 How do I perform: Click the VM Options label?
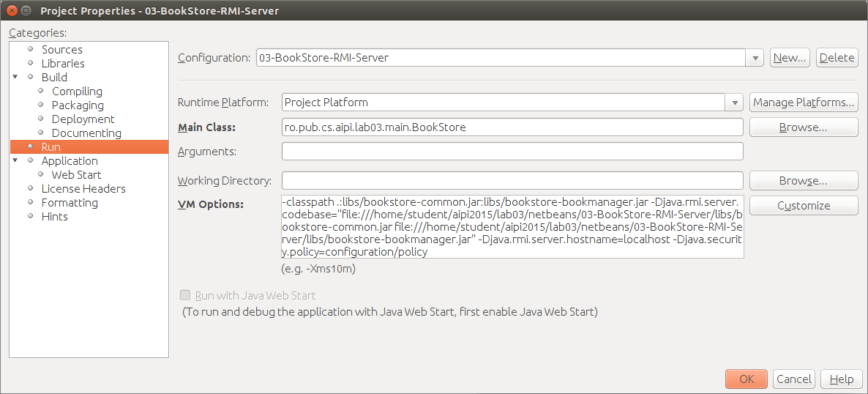(x=210, y=204)
